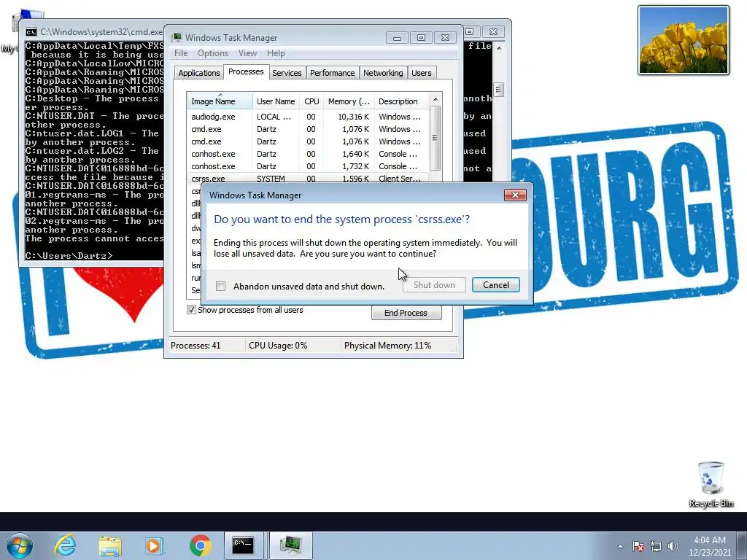Open the View menu in Task Manager
Image resolution: width=747 pixels, height=560 pixels.
(247, 53)
